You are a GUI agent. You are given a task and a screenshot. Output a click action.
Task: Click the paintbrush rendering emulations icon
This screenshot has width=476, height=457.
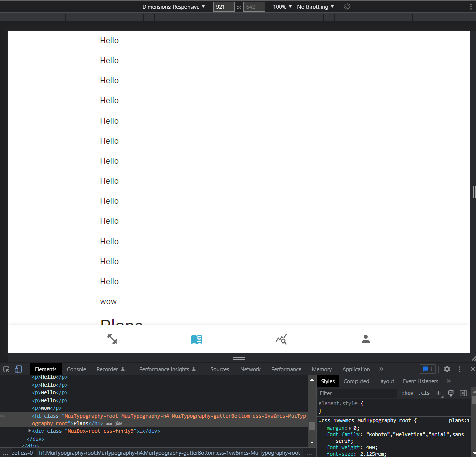pyautogui.click(x=451, y=393)
